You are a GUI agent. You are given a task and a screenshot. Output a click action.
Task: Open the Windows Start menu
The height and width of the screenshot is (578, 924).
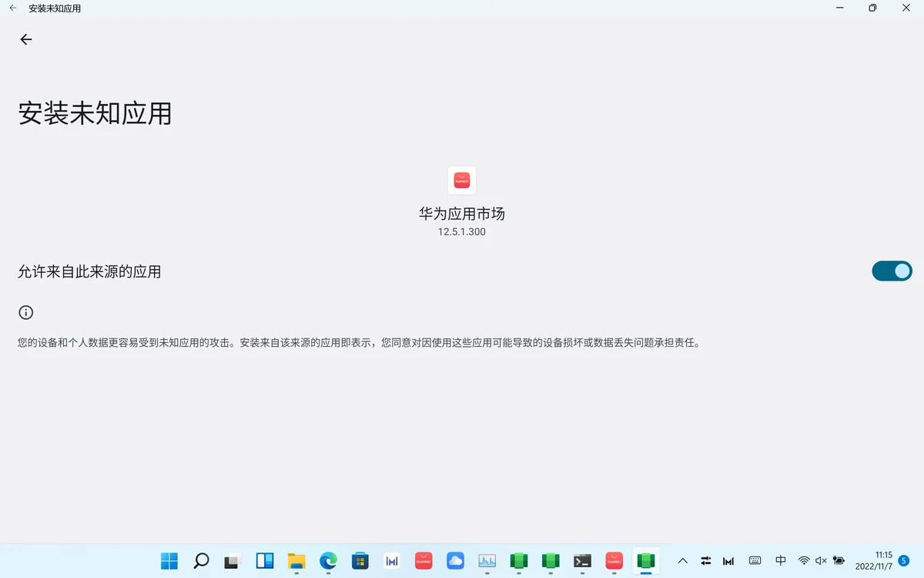click(x=169, y=561)
